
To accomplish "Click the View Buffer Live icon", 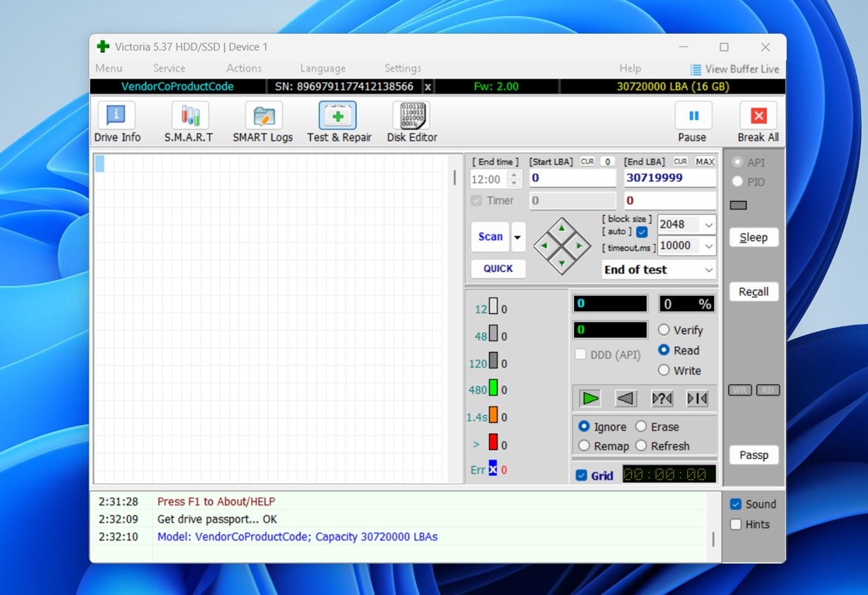I will [695, 69].
